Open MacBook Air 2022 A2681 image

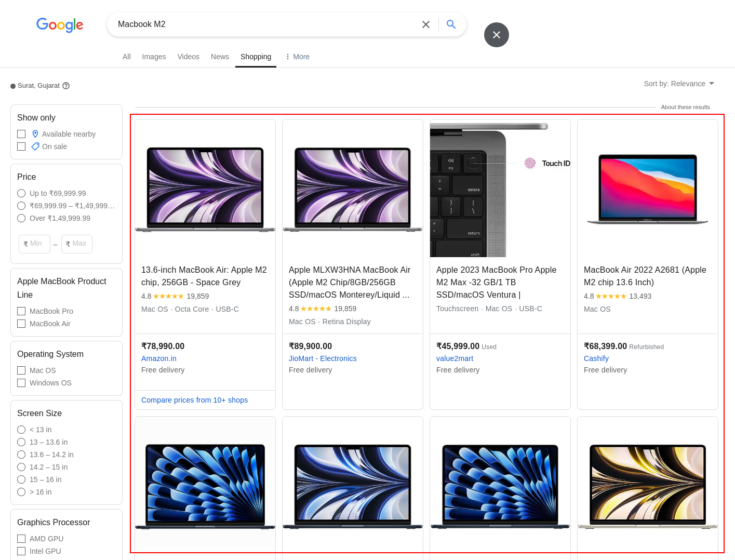click(648, 189)
